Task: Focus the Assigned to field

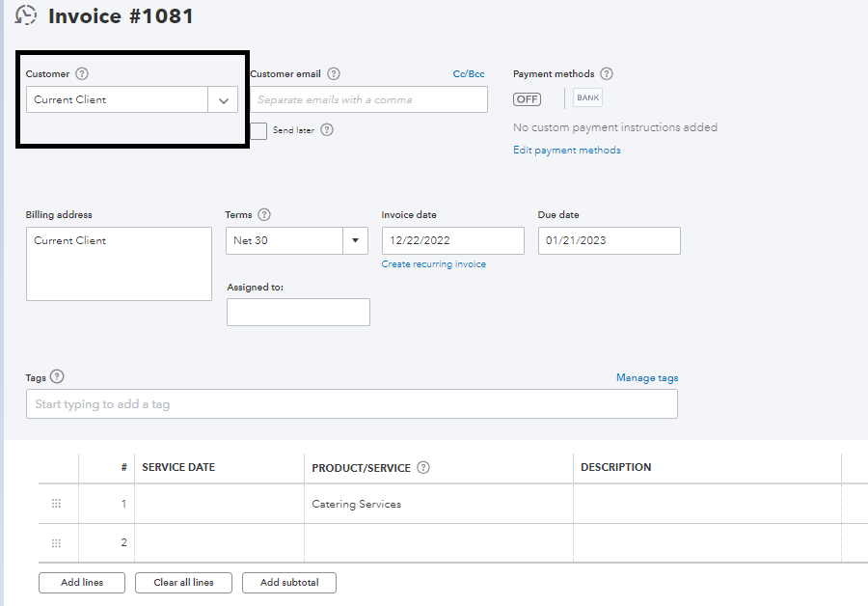Action: 298,313
